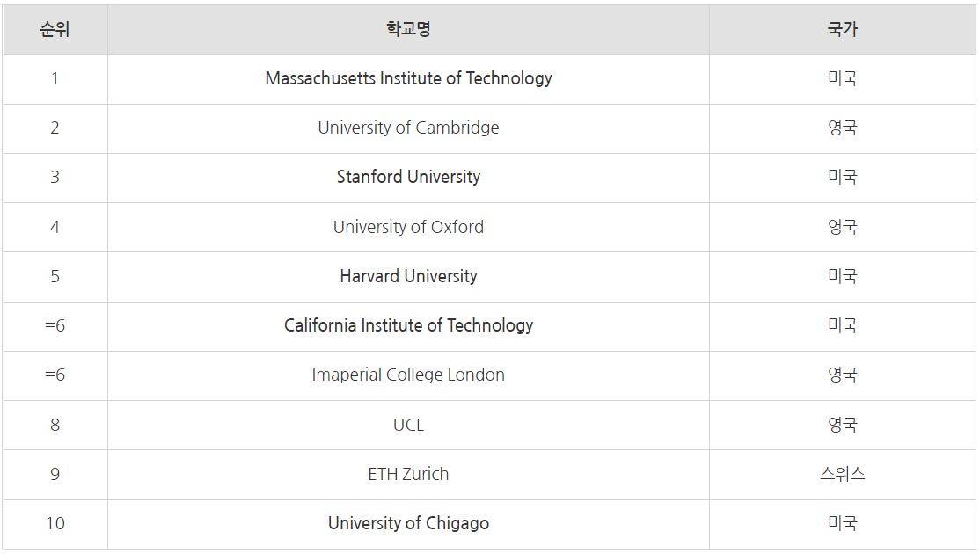Click the 학교명 column header
Screen dimensions: 980x554
408,29
